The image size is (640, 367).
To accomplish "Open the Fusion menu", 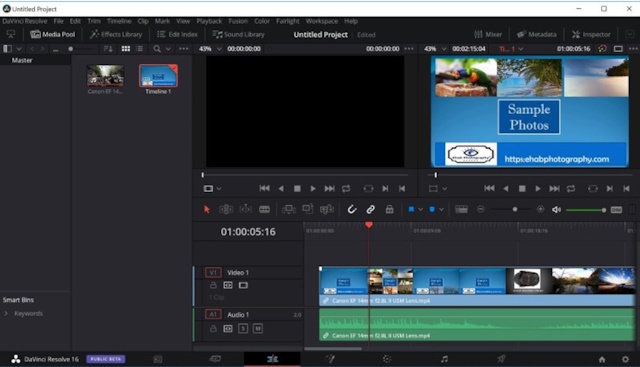I will (238, 21).
